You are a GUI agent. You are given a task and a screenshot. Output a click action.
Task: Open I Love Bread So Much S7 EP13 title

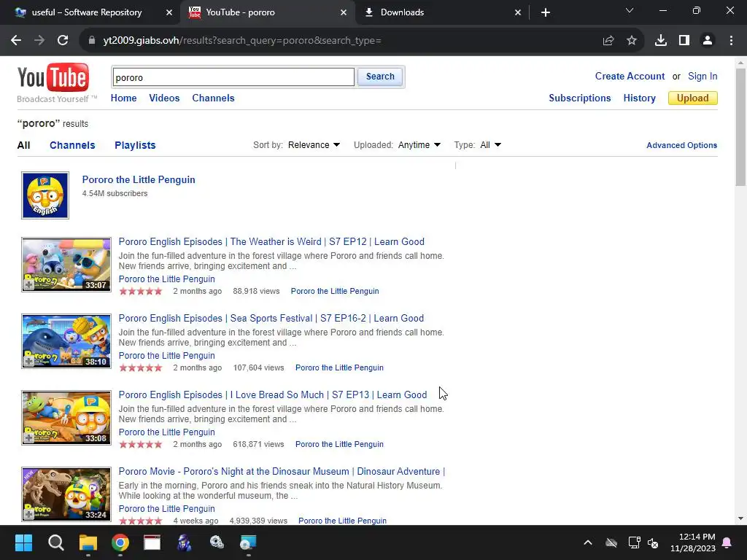pos(273,394)
